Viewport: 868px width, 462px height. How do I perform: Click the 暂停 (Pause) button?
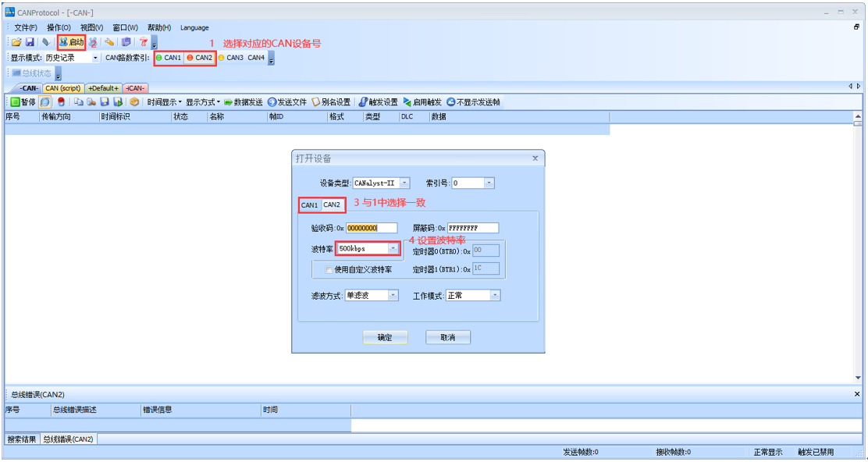23,102
